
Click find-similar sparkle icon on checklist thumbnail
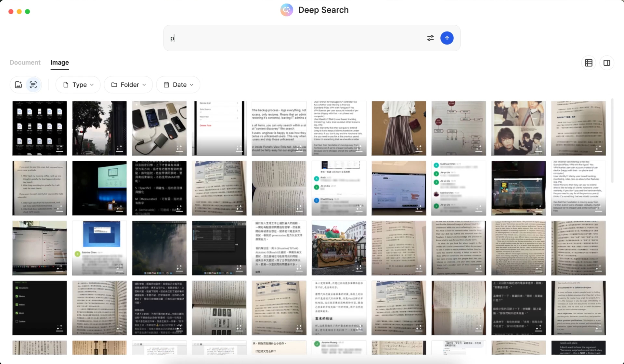[x=60, y=328]
